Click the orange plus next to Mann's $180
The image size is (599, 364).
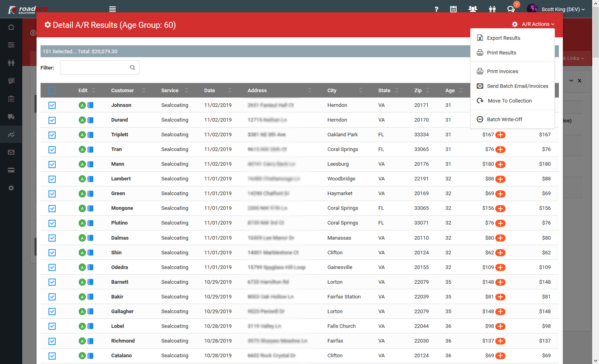[500, 164]
